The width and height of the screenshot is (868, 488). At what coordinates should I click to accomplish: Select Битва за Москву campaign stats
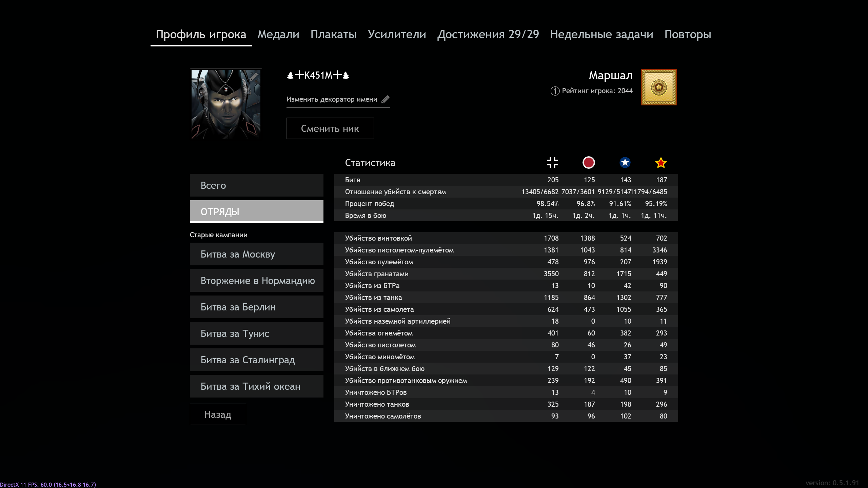[256, 254]
